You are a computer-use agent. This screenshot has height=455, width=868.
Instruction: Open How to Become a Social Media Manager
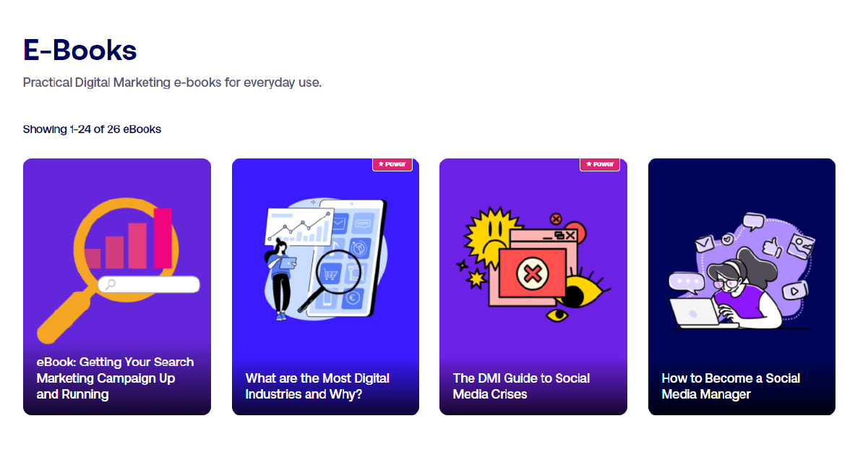coord(731,386)
